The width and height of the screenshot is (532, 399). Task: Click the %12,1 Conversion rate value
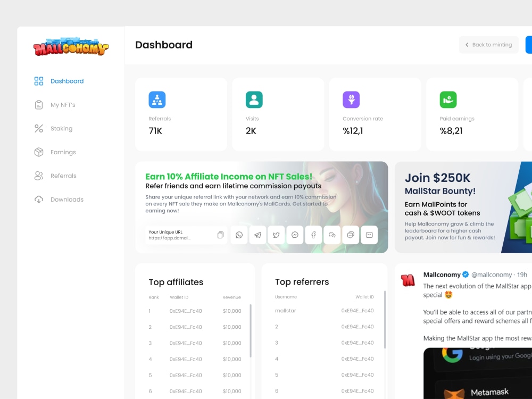353,131
